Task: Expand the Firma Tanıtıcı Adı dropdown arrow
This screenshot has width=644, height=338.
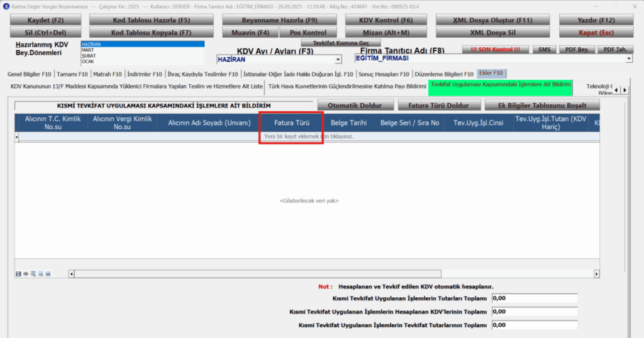Action: tap(629, 58)
